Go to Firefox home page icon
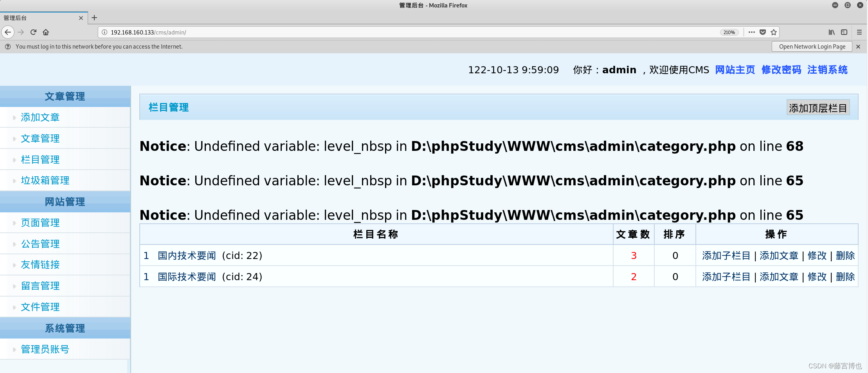 click(x=46, y=32)
